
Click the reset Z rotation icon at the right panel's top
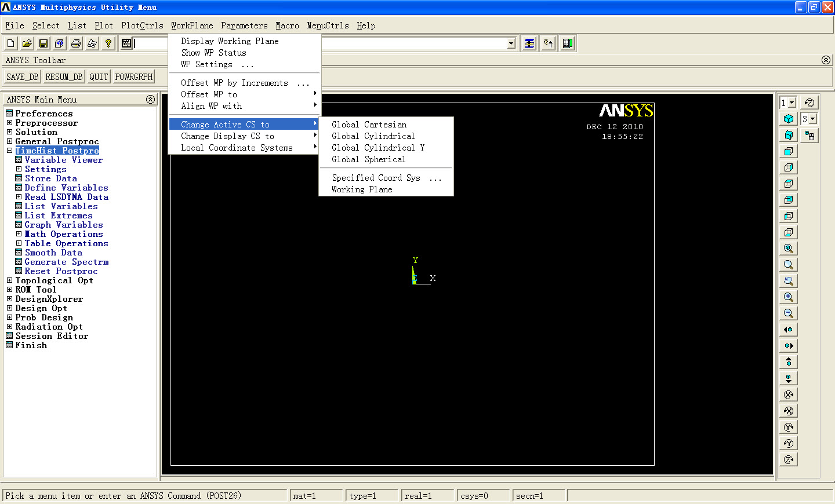(809, 103)
